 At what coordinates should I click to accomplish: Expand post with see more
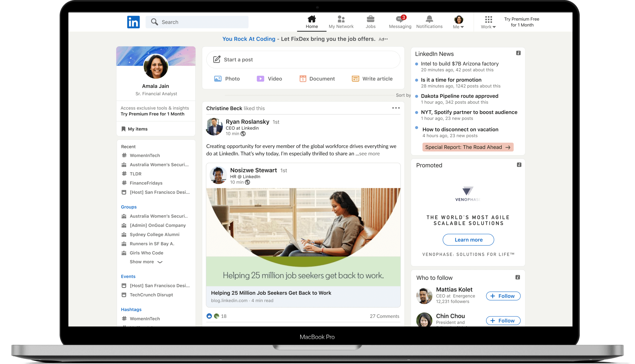point(369,154)
